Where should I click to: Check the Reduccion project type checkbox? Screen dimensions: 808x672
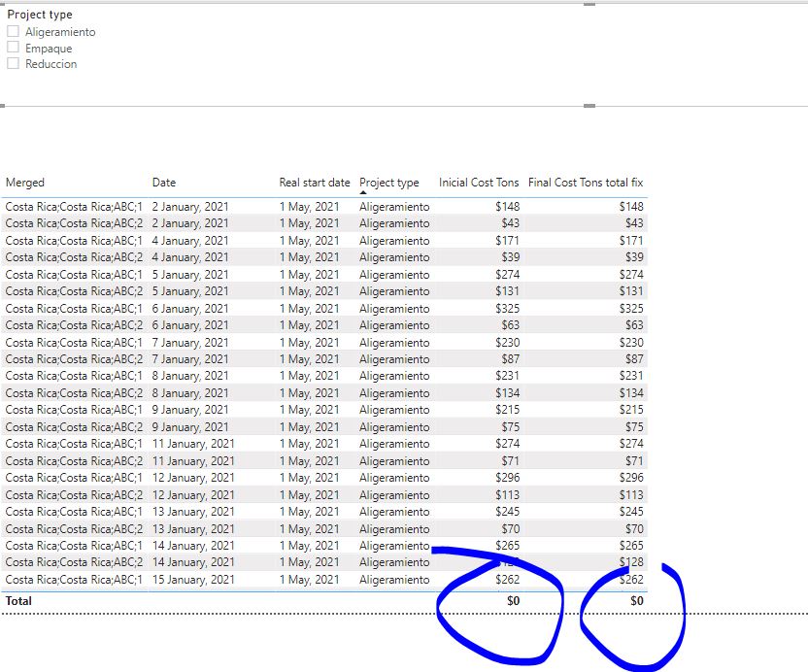tap(13, 63)
